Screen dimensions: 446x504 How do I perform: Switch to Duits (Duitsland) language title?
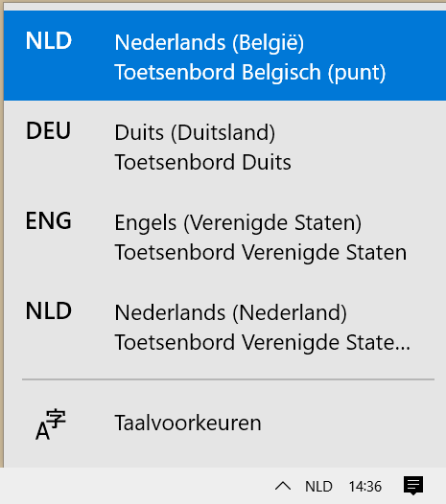point(195,133)
